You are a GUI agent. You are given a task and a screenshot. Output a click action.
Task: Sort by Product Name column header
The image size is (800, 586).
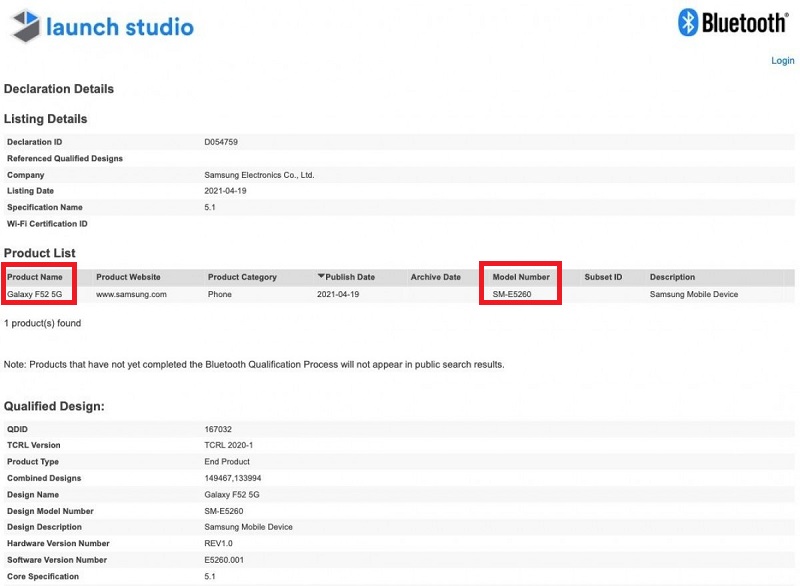click(x=35, y=277)
